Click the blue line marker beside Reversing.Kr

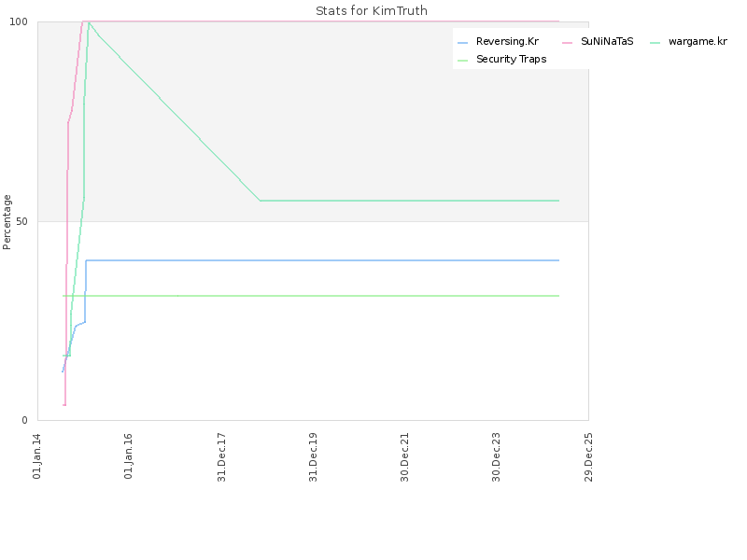462,43
